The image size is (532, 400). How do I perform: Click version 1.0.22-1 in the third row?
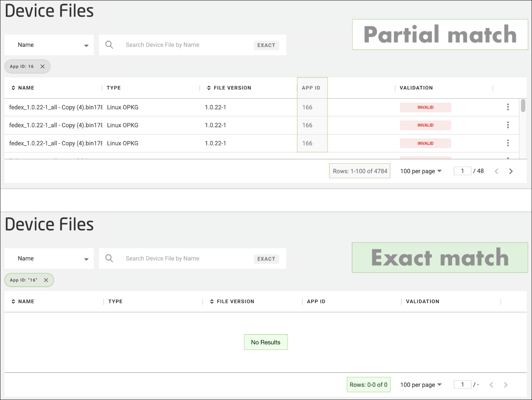coord(215,143)
